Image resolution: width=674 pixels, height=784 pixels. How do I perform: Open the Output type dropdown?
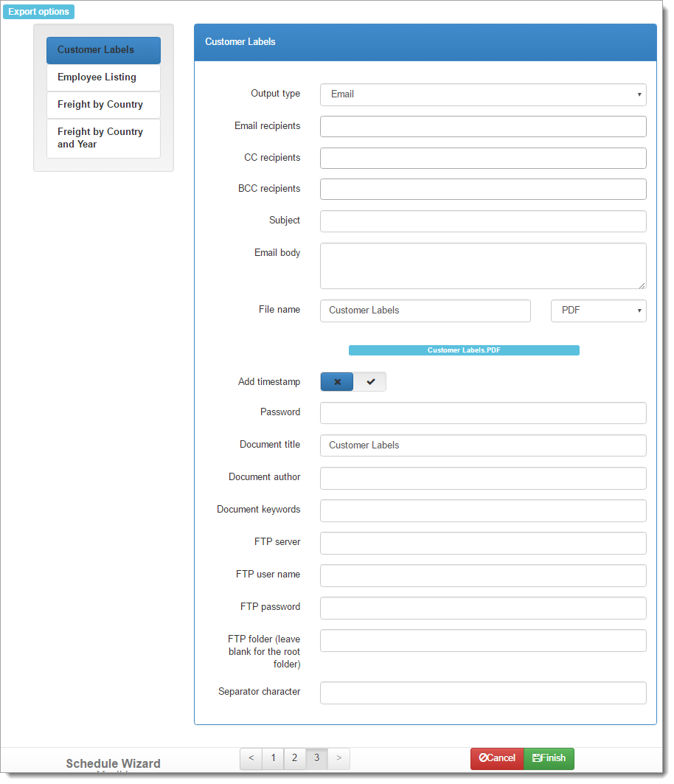(482, 94)
